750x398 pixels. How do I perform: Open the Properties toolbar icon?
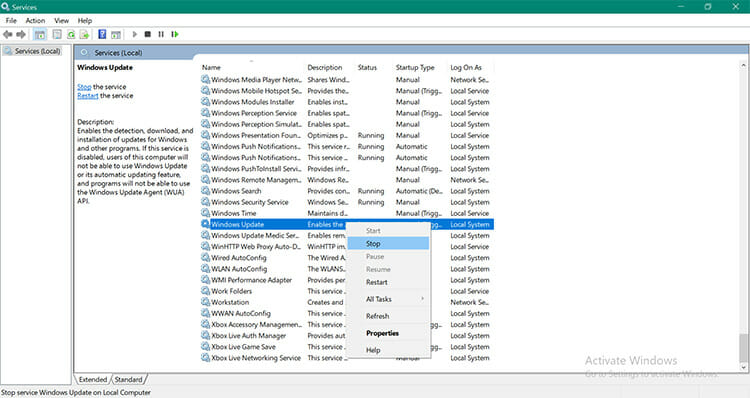click(x=57, y=34)
